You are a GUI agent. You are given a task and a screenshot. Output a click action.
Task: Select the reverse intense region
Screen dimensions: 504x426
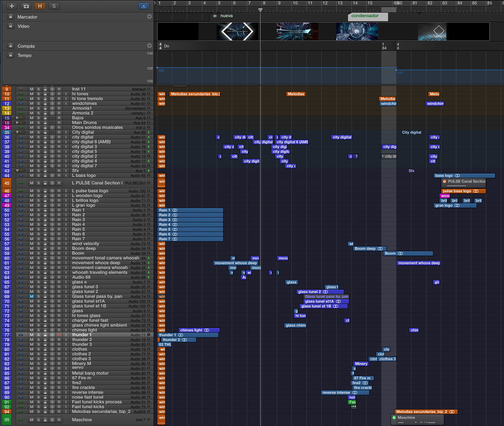point(345,393)
